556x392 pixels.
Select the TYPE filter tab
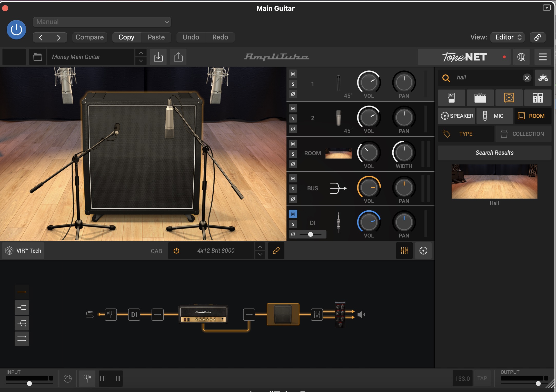(466, 134)
